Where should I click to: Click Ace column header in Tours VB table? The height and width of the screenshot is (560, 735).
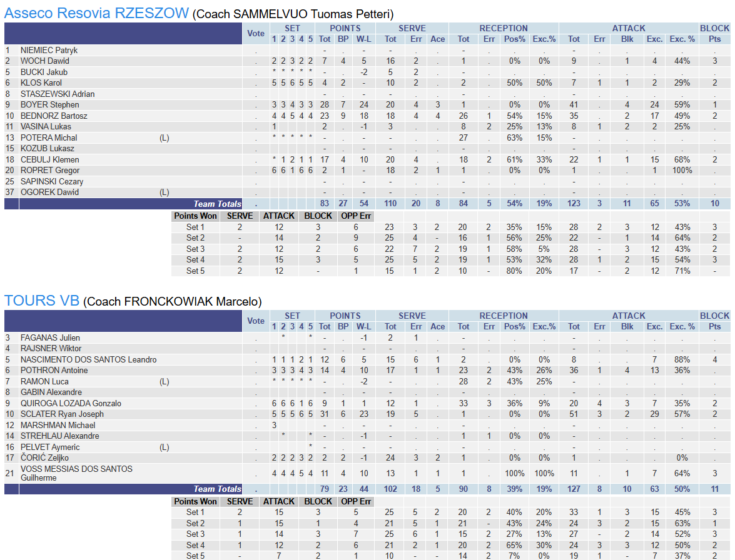point(438,326)
